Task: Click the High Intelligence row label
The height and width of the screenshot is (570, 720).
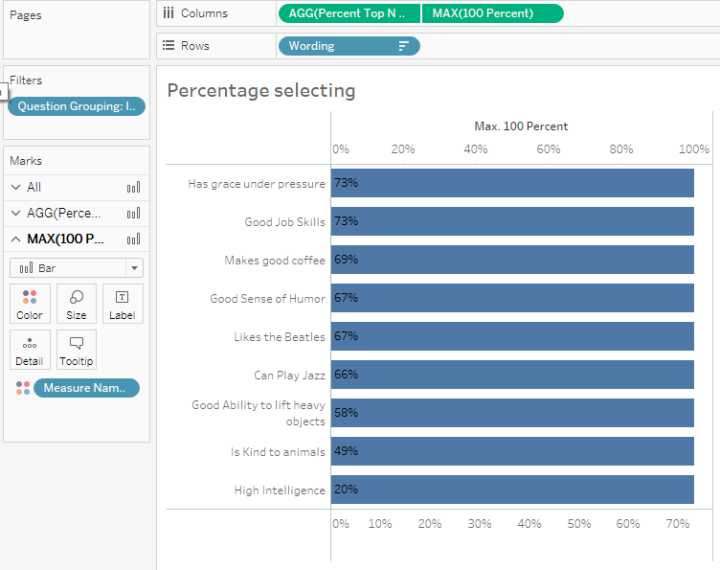Action: tap(280, 490)
